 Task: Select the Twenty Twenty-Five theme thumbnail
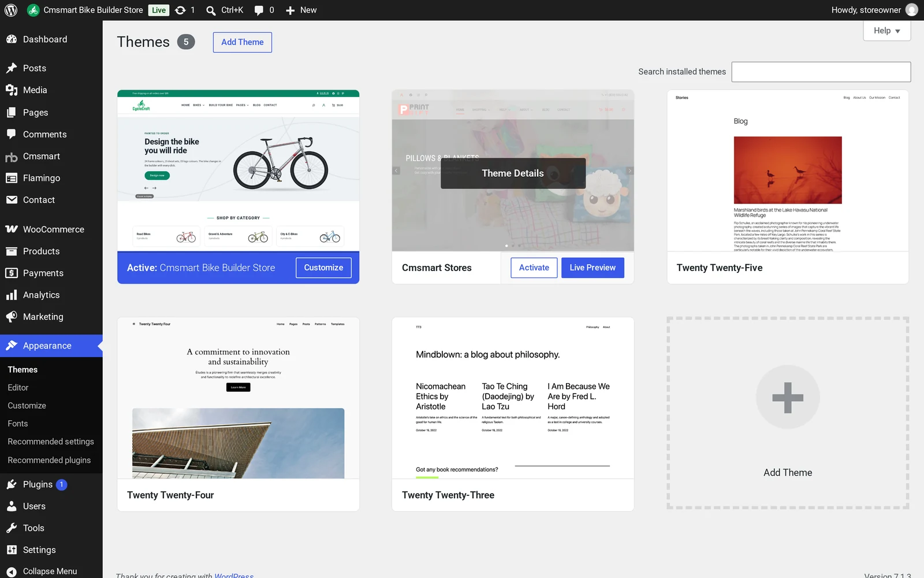[788, 171]
